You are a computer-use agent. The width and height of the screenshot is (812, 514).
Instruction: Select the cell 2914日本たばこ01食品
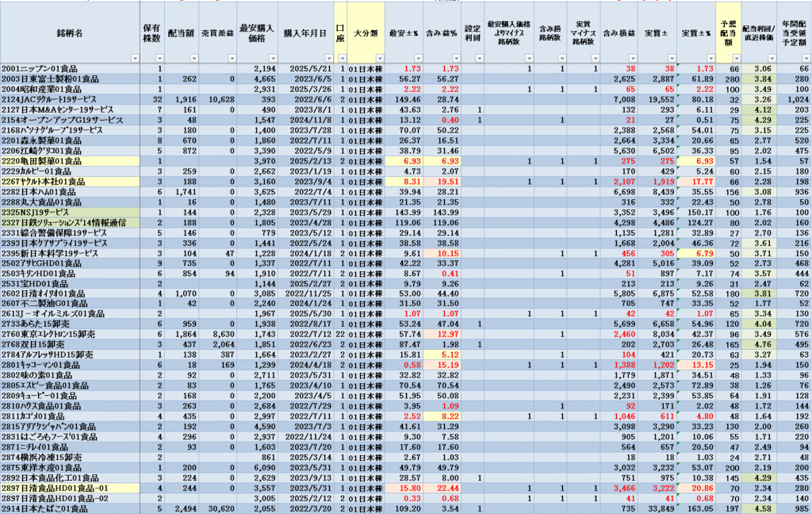coord(70,508)
